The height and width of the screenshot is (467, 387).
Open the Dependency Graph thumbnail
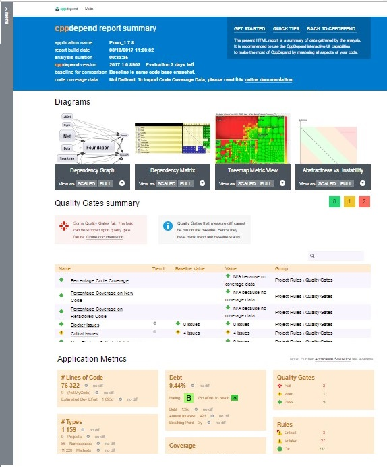point(92,138)
